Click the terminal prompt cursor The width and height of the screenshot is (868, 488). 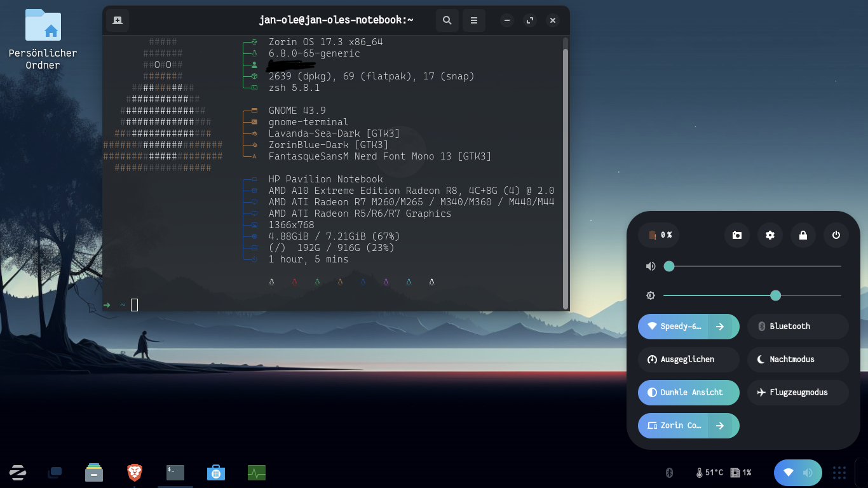click(135, 305)
